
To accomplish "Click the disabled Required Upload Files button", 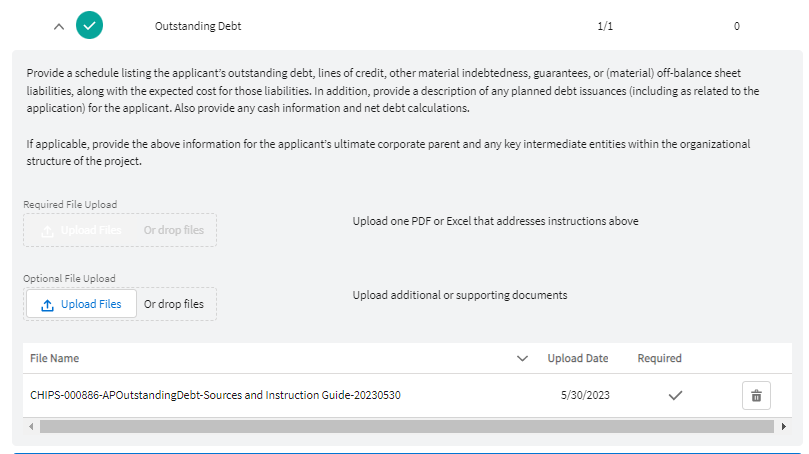I will [x=82, y=230].
